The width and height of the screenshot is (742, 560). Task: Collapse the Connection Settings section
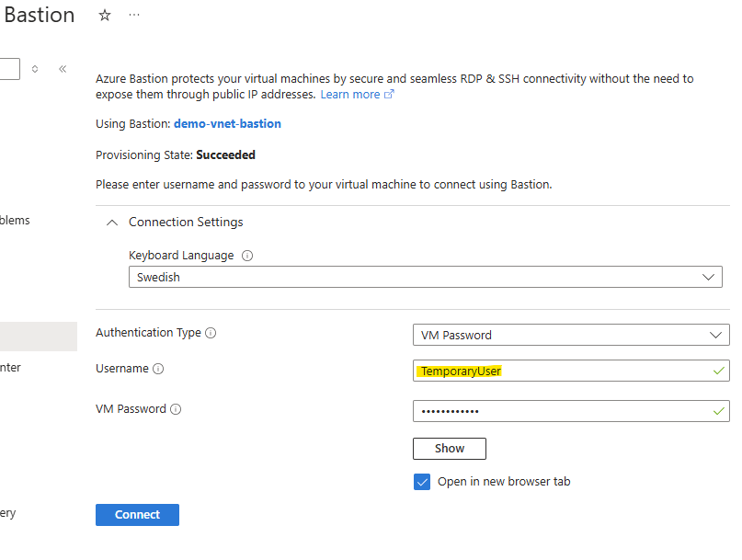click(112, 223)
